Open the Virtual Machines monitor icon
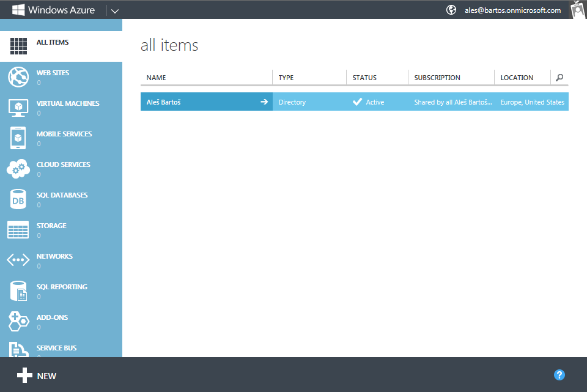 click(x=18, y=108)
